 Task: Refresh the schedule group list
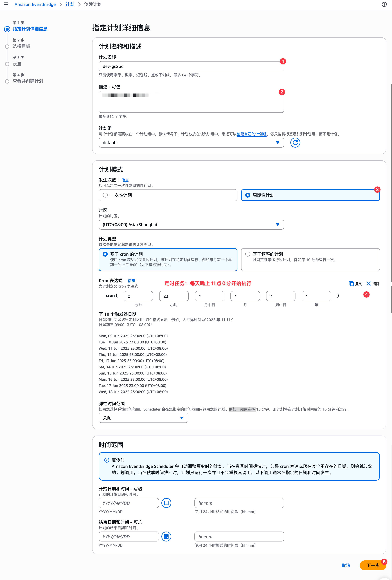(295, 142)
